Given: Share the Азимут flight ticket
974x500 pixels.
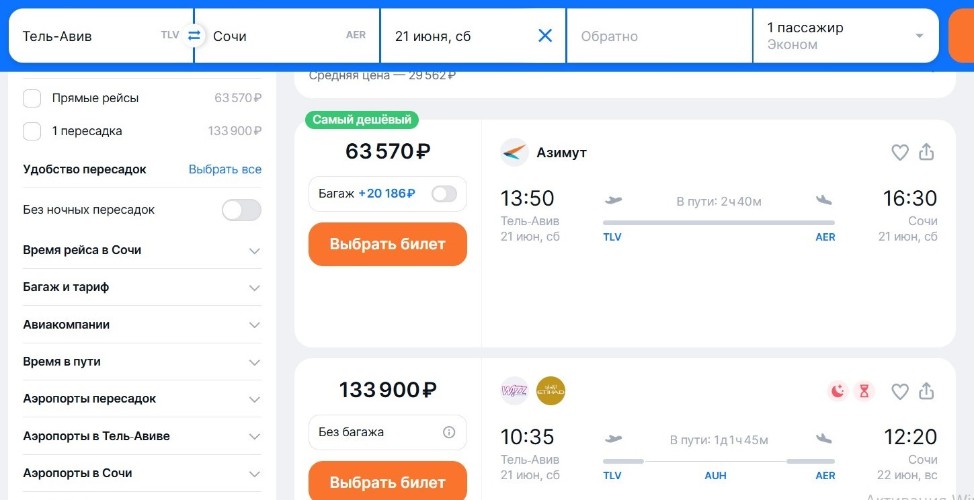Looking at the screenshot, I should (x=926, y=152).
